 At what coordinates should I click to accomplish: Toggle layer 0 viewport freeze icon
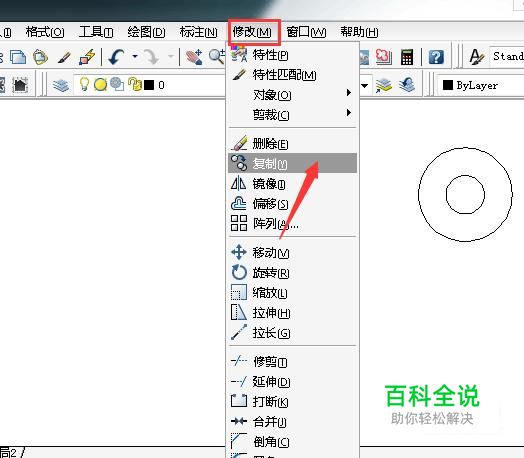coord(117,85)
